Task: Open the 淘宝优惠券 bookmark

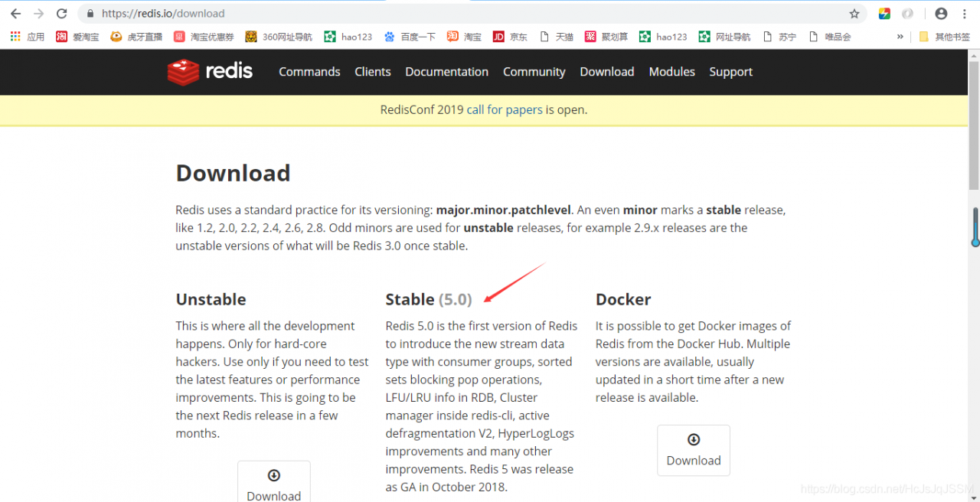Action: 204,37
